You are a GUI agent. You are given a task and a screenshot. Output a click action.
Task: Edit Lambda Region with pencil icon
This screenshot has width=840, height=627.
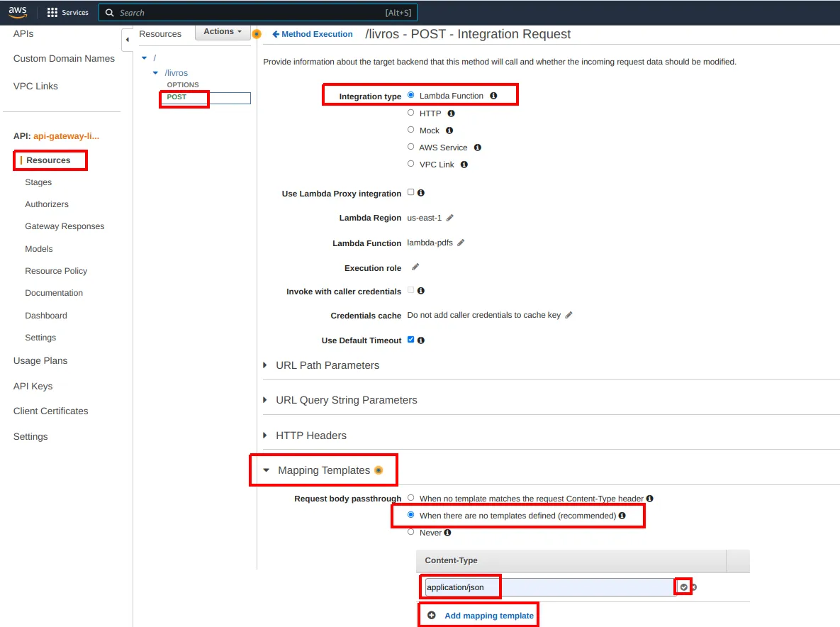[450, 218]
